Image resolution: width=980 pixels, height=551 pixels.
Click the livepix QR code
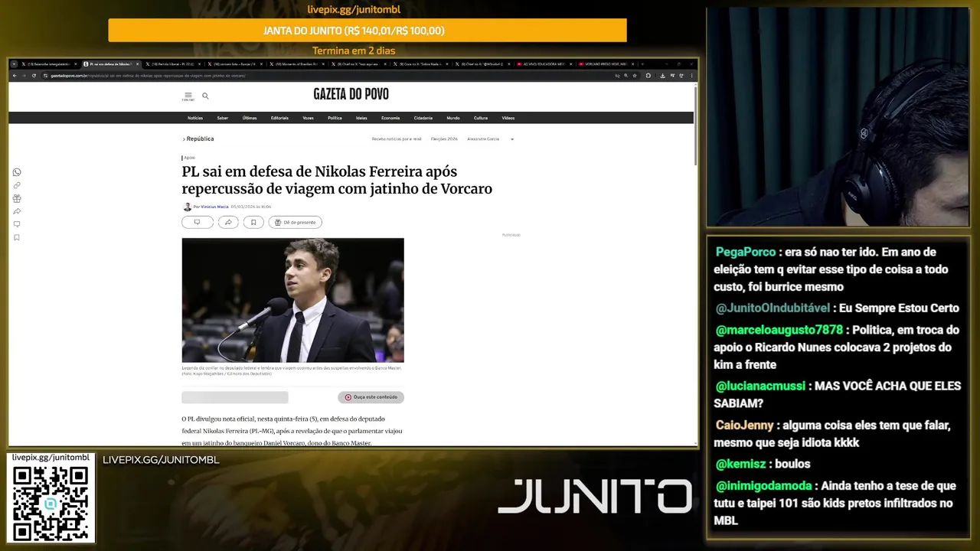(x=51, y=503)
